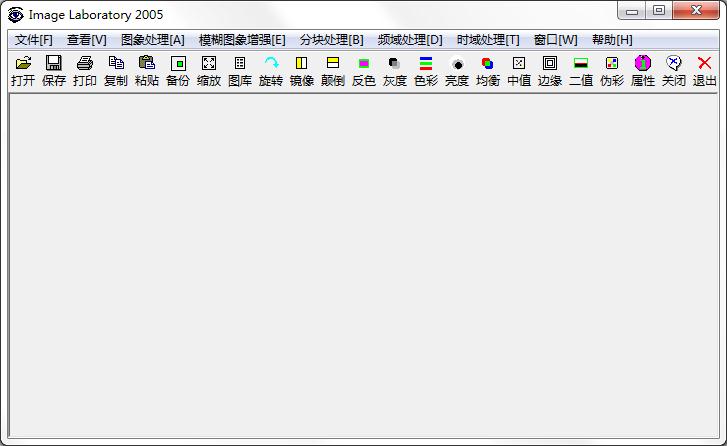Open the 图象处理[A] menu

point(153,40)
